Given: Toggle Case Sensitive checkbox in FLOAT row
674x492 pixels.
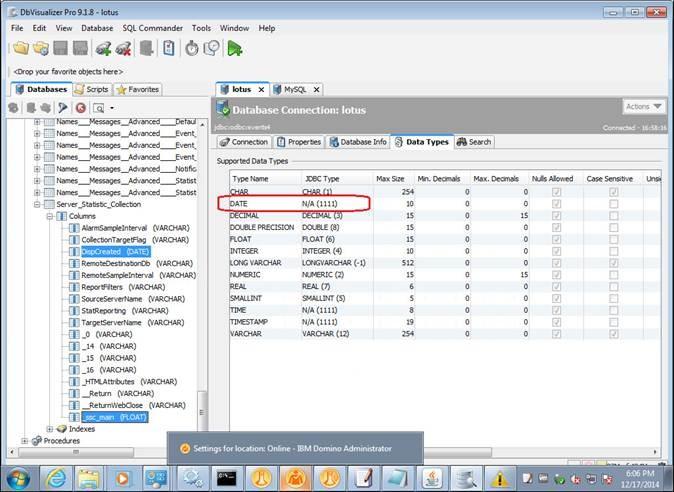Looking at the screenshot, I should (613, 239).
